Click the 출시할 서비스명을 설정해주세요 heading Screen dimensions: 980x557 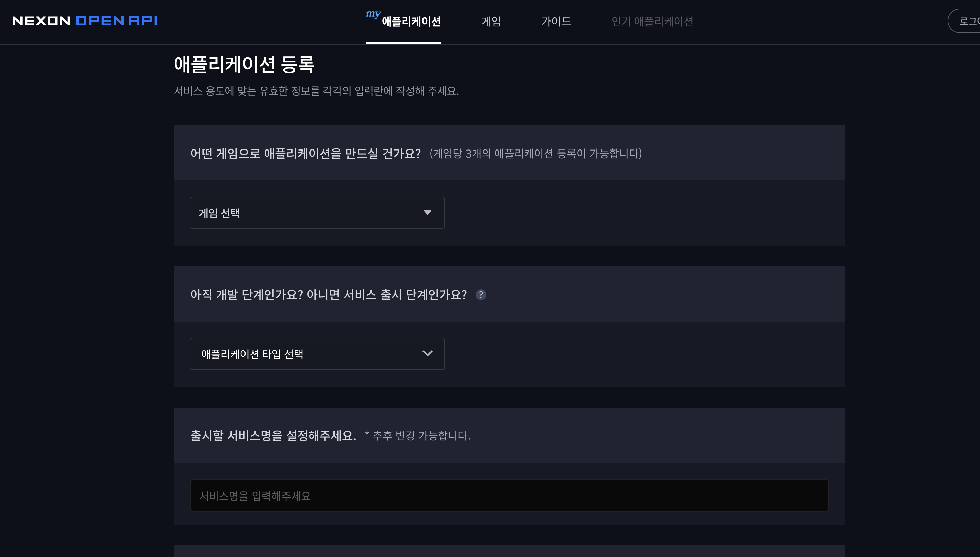click(273, 436)
